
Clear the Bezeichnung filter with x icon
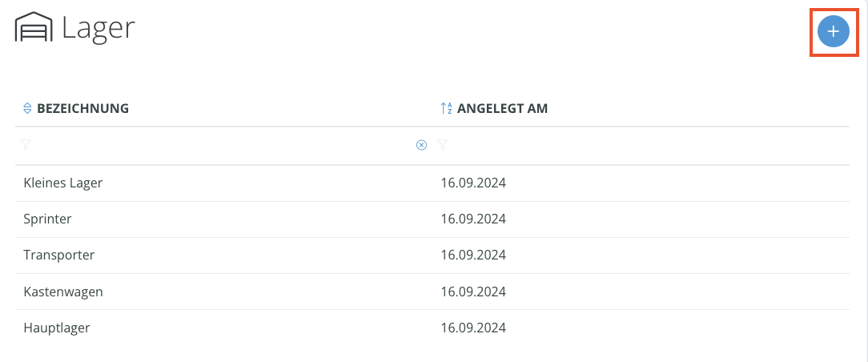click(x=421, y=145)
